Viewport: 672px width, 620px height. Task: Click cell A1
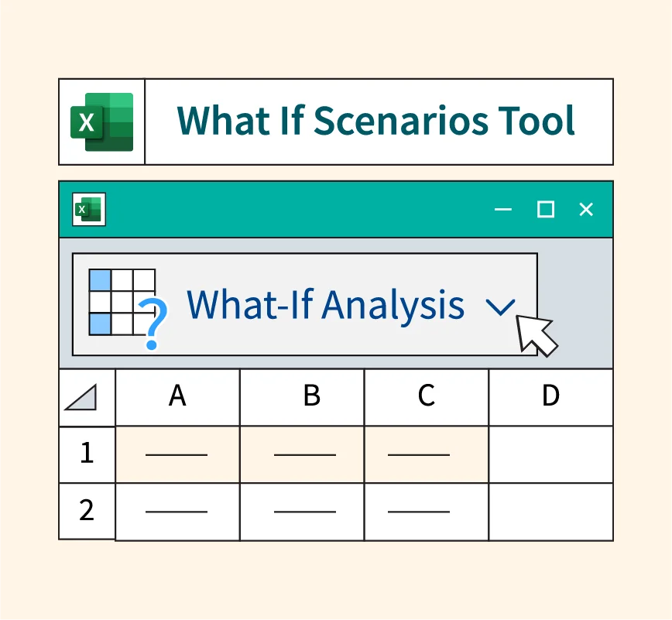(x=177, y=454)
